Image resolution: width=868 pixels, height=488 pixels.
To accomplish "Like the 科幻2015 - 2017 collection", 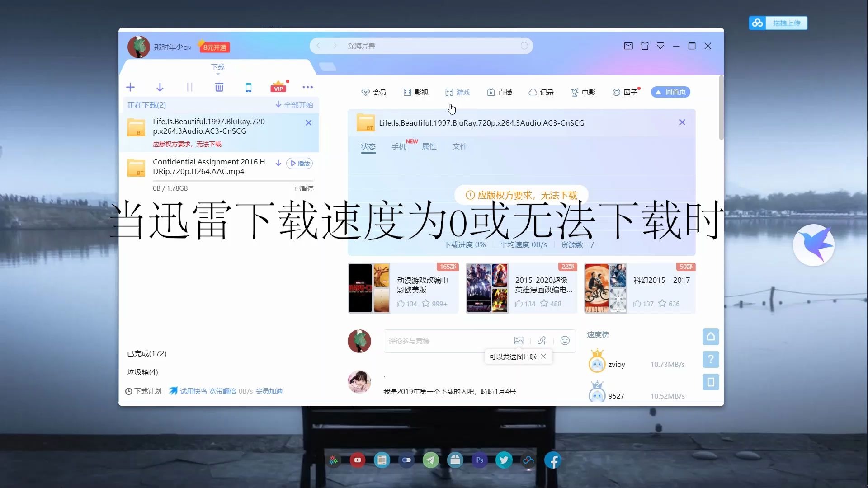I will point(637,304).
